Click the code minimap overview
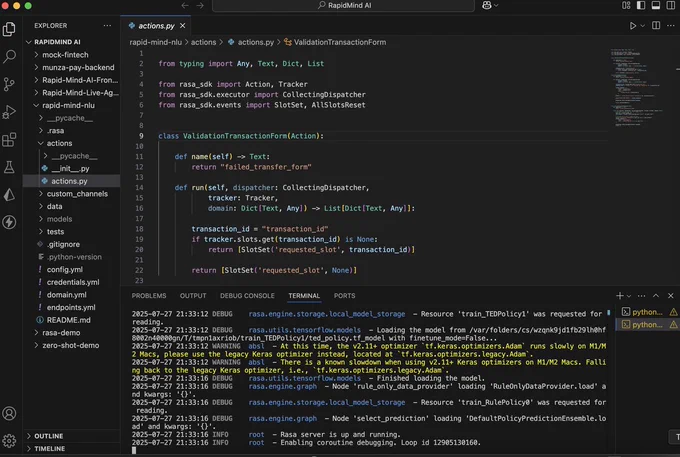 [636, 87]
